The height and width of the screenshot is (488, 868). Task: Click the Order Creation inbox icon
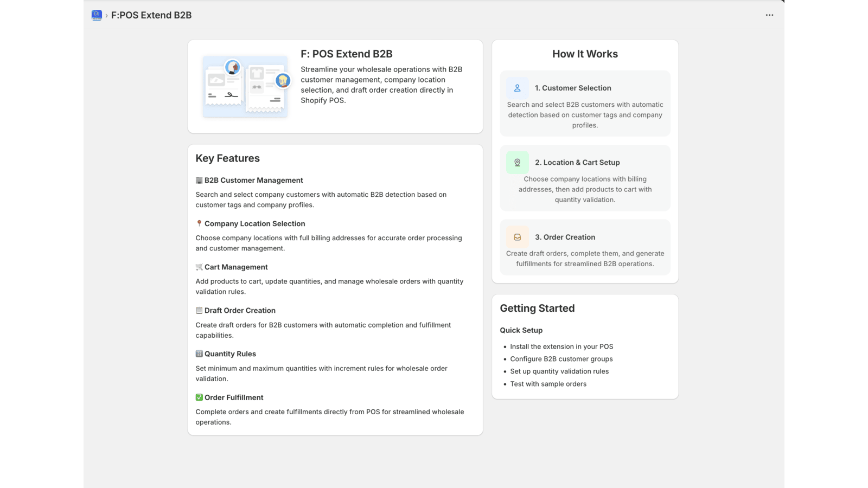tap(517, 237)
